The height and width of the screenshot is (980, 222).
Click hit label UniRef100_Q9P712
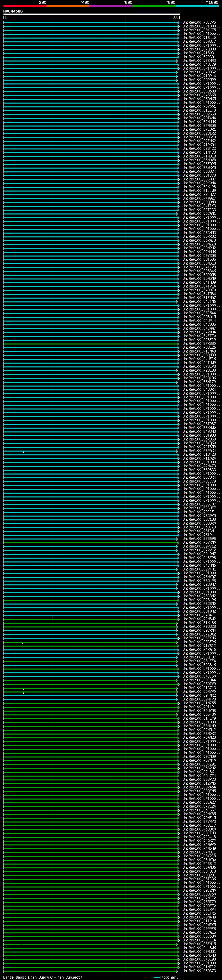point(199,546)
